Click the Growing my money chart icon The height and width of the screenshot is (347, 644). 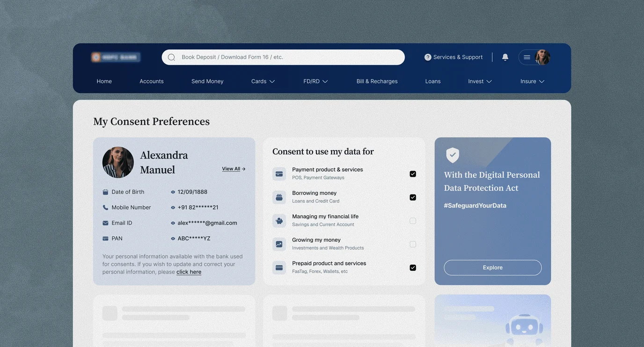[x=279, y=244]
